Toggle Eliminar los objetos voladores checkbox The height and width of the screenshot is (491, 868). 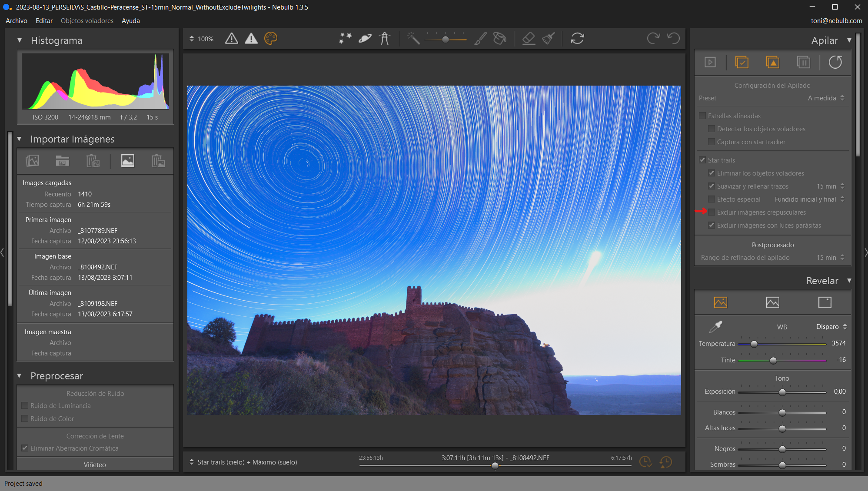(712, 173)
